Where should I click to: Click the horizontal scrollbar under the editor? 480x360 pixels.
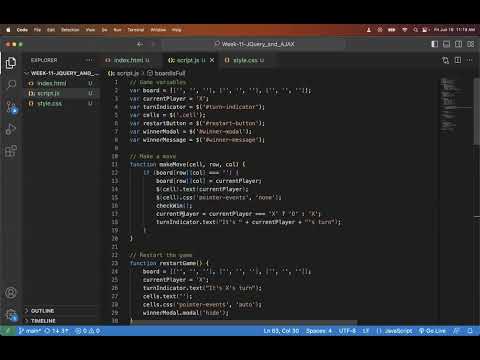pyautogui.click(x=244, y=322)
